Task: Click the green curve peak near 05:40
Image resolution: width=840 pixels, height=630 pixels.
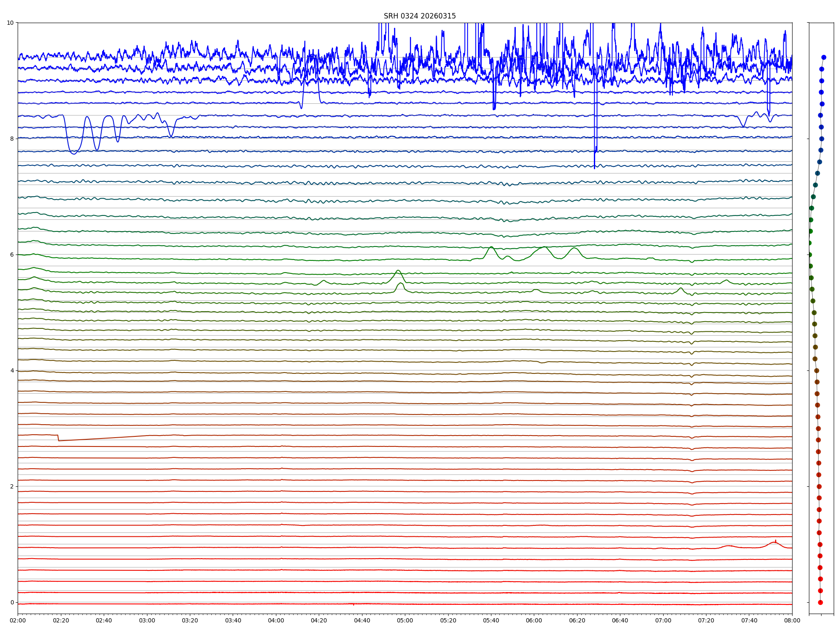Action: pyautogui.click(x=491, y=247)
